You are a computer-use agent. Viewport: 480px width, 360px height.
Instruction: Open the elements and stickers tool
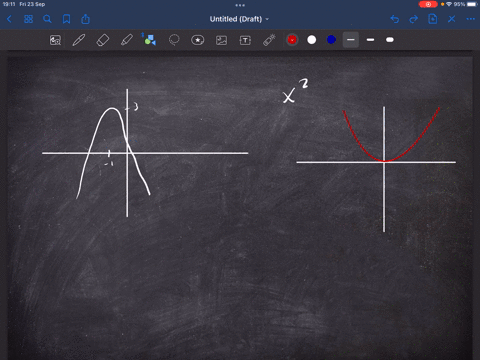point(198,40)
